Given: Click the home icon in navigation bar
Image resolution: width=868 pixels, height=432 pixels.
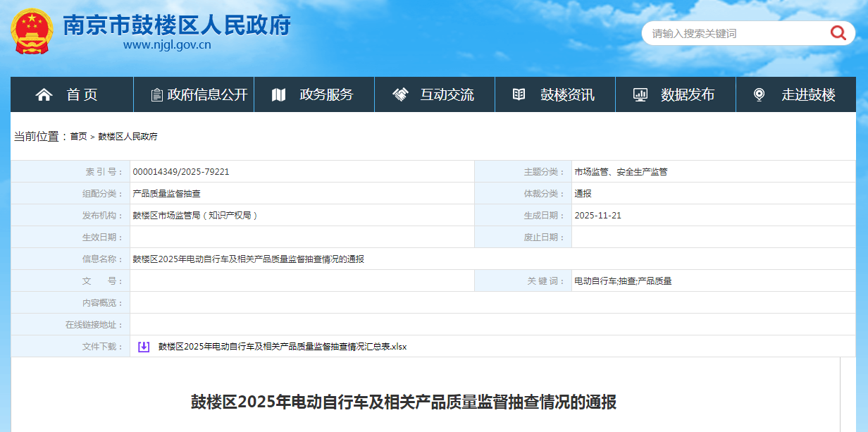Looking at the screenshot, I should tap(44, 94).
